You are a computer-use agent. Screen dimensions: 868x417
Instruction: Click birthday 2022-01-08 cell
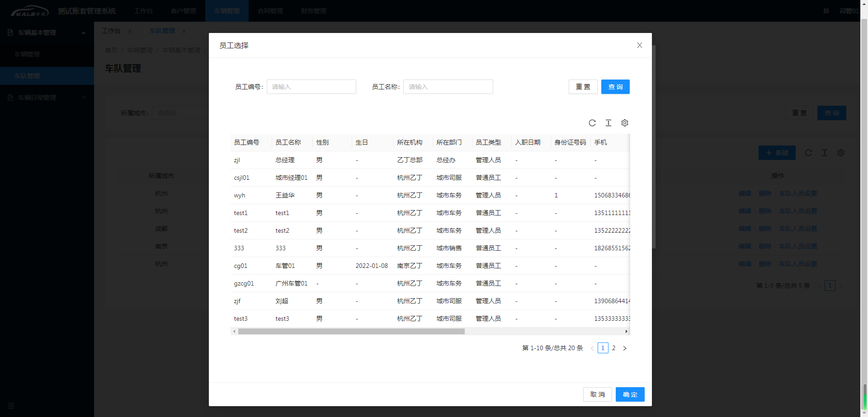point(372,266)
